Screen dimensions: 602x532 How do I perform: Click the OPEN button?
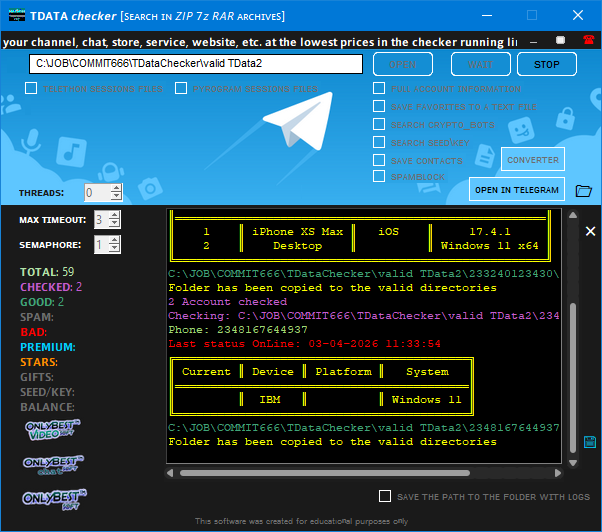click(403, 64)
